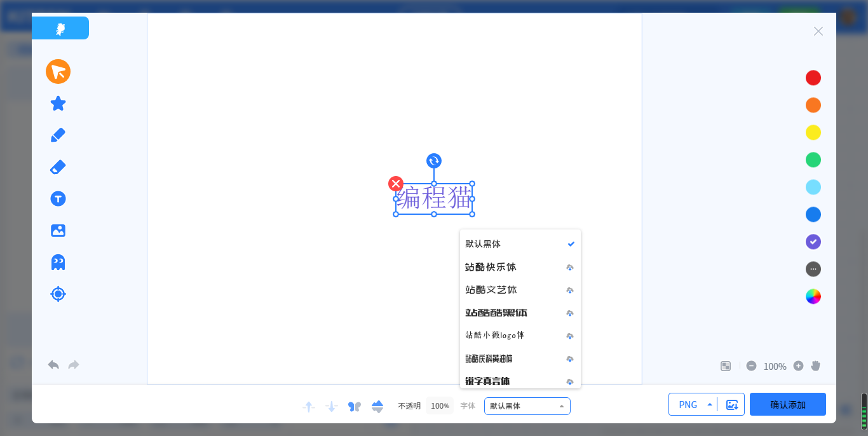The image size is (868, 436).
Task: Open the rainbow color picker wheel
Action: 813,296
